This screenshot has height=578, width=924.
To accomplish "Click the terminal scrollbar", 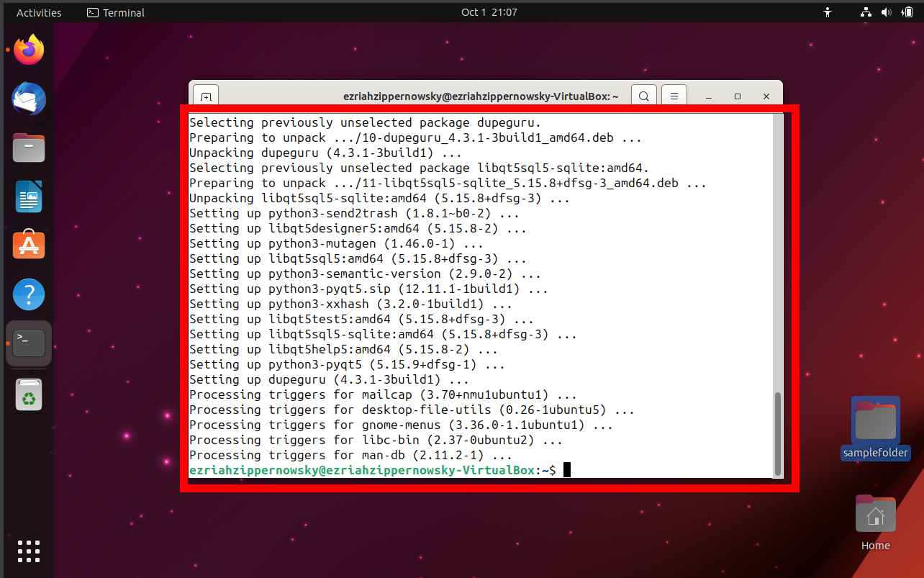I will [x=777, y=432].
